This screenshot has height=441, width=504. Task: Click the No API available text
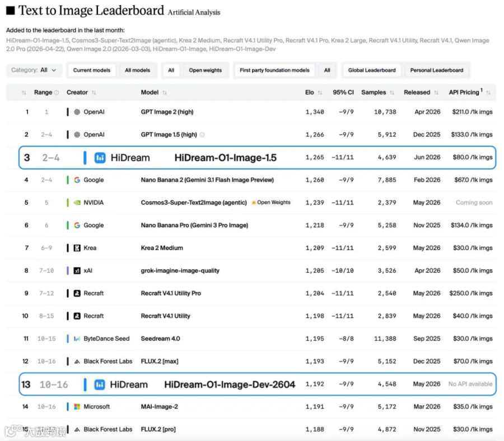coord(470,384)
